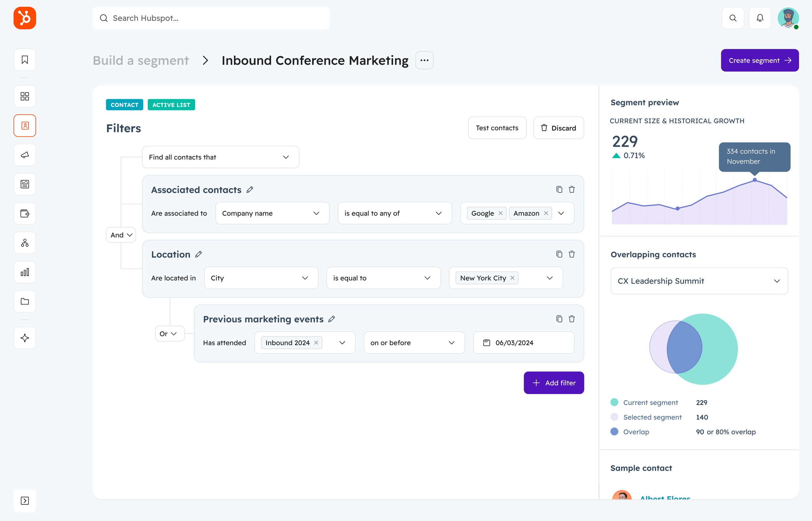This screenshot has width=812, height=521.
Task: Open the bar chart reports icon
Action: click(25, 272)
